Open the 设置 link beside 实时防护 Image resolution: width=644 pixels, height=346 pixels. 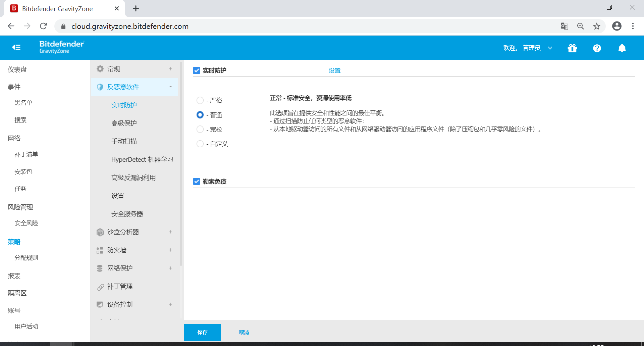coord(334,70)
